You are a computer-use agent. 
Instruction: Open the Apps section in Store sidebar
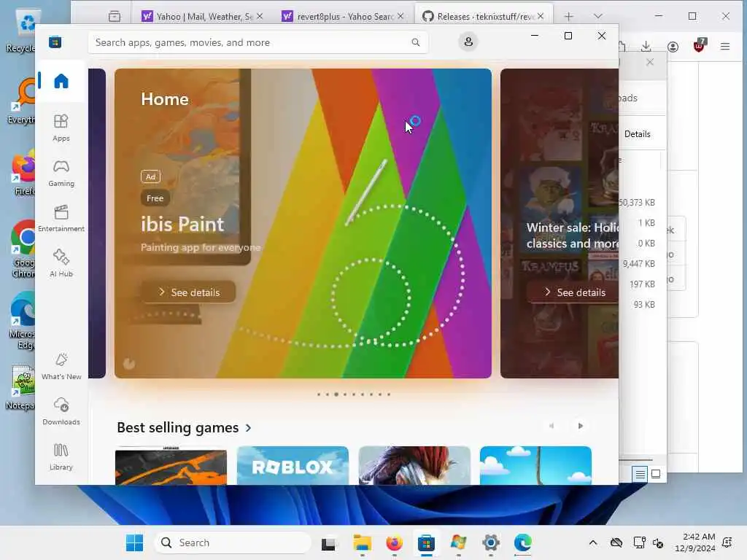(61, 128)
